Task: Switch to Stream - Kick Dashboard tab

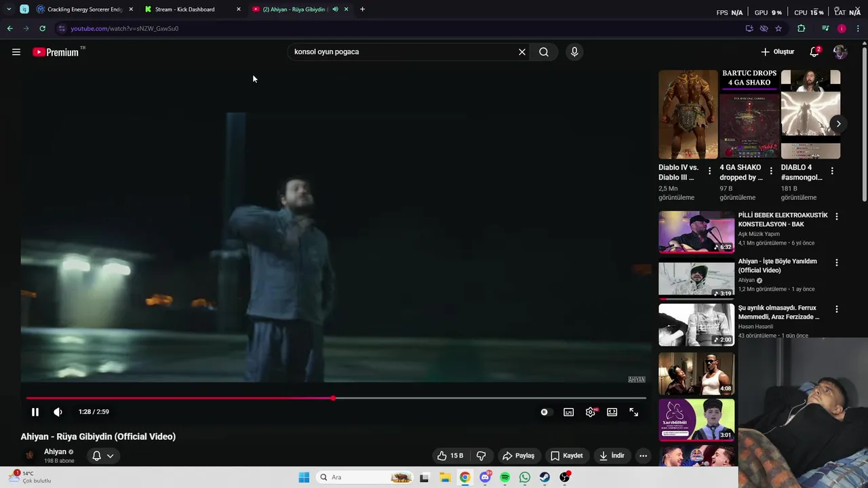Action: click(x=193, y=9)
